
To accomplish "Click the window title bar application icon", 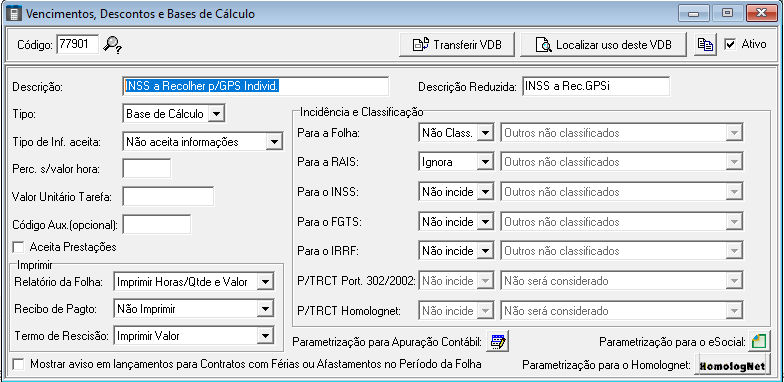I will [x=14, y=13].
